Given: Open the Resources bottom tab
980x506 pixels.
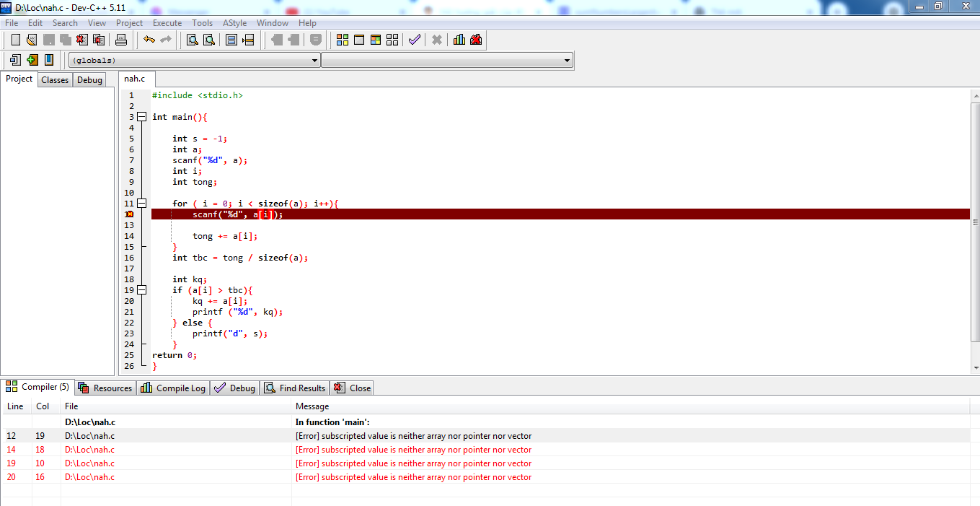Looking at the screenshot, I should click(x=105, y=388).
